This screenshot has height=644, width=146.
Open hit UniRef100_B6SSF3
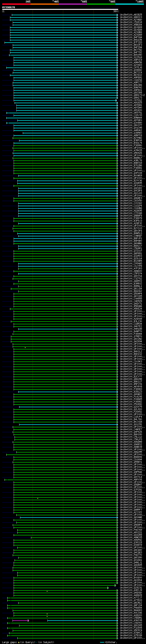click(131, 45)
